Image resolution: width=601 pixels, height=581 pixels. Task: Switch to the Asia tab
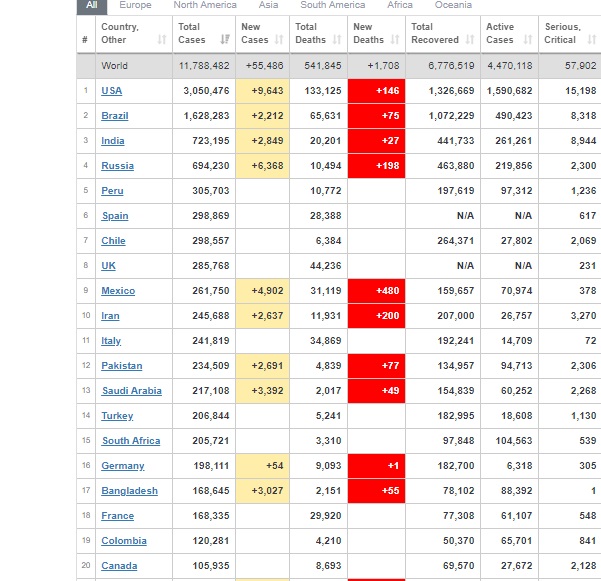[x=268, y=5]
